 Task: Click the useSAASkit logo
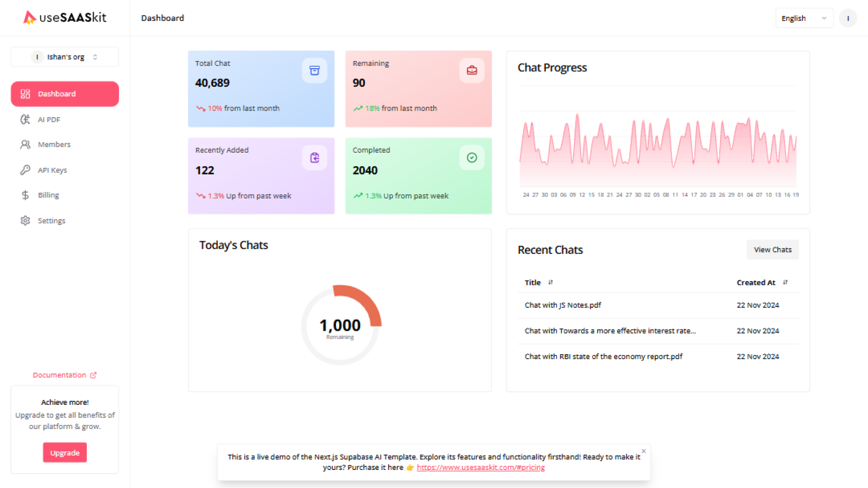(65, 18)
